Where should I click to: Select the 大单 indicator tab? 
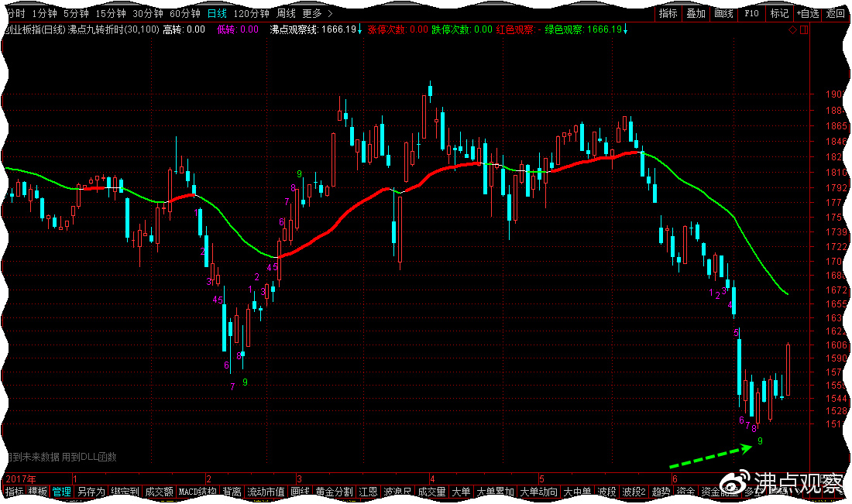(x=461, y=492)
